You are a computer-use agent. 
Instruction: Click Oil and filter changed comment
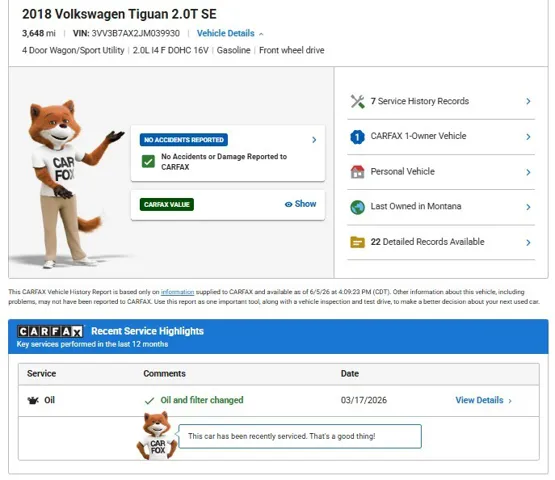pyautogui.click(x=202, y=400)
